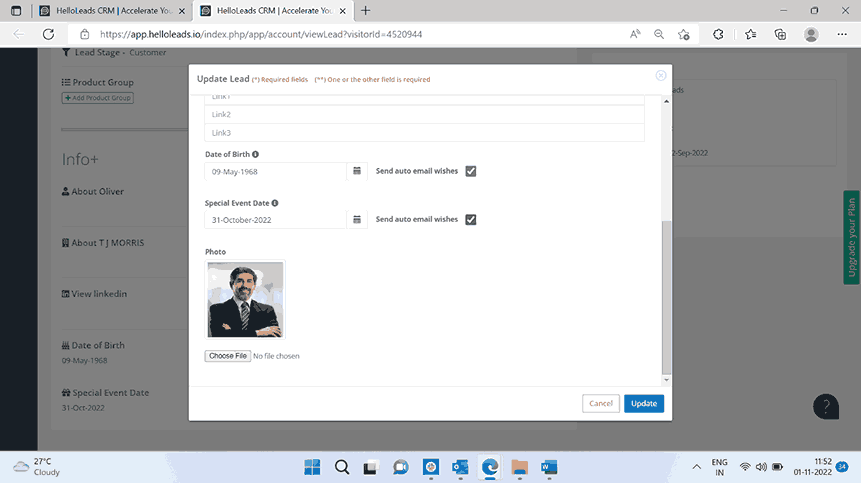The image size is (861, 483).
Task: Click the taskbar clock showing 11:52
Action: point(813,467)
